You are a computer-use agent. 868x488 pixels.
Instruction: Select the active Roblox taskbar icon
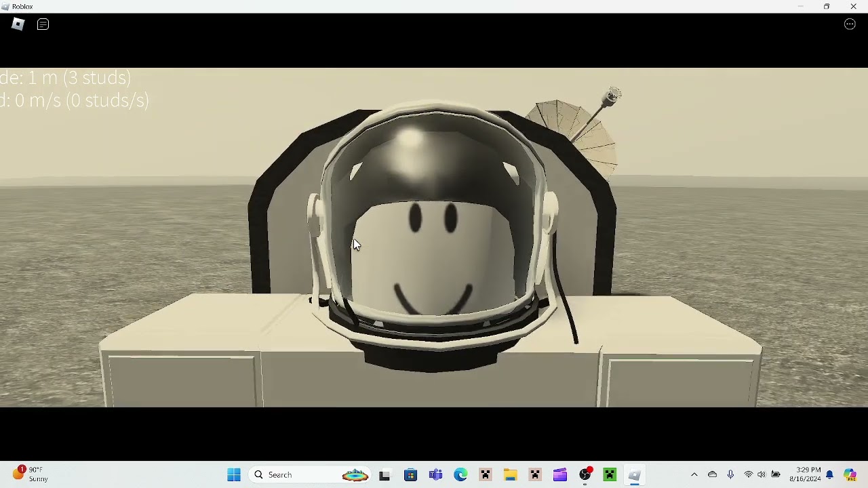[635, 475]
